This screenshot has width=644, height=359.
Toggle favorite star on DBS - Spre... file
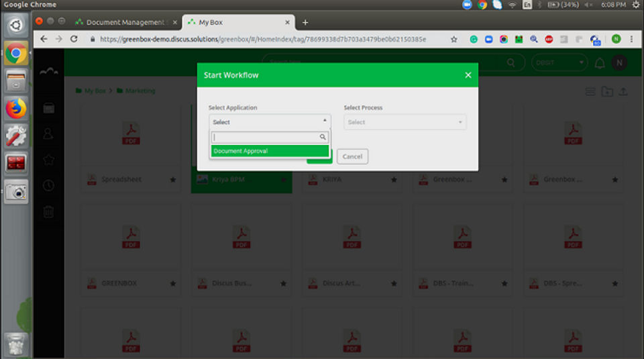pos(615,283)
